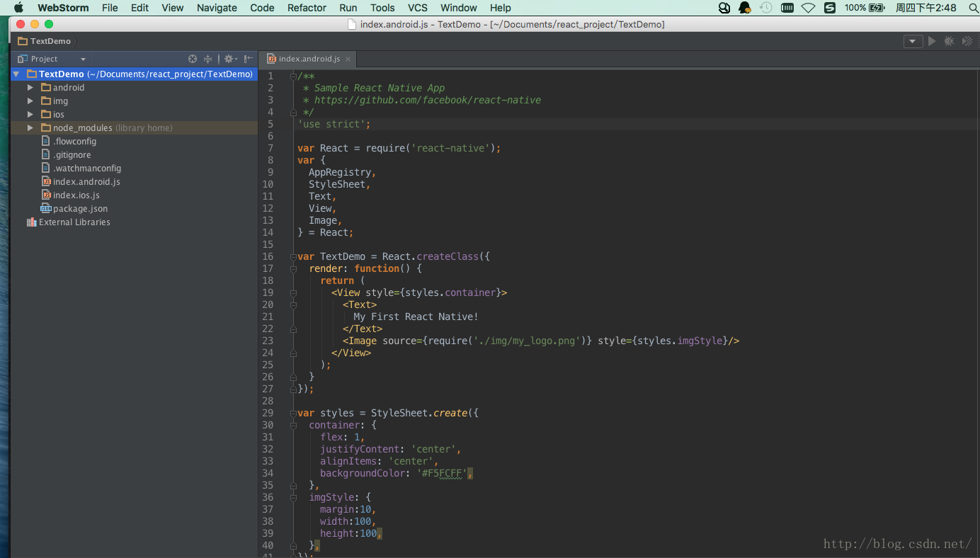Select .flowconfig in the project tree

(74, 141)
